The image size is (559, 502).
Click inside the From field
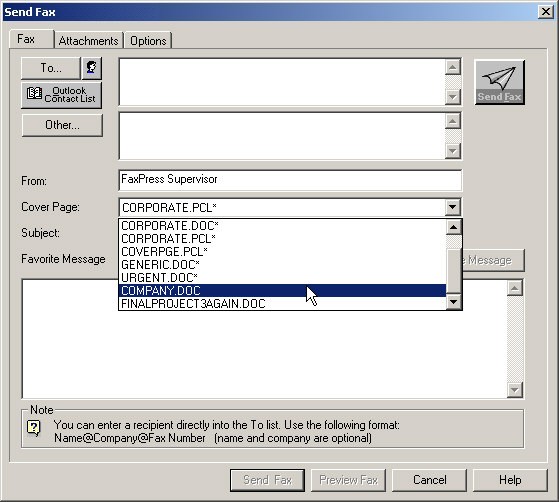pos(290,180)
